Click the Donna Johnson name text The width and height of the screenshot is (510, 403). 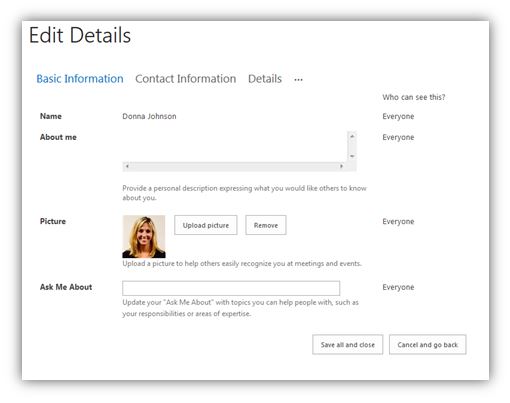pyautogui.click(x=149, y=116)
